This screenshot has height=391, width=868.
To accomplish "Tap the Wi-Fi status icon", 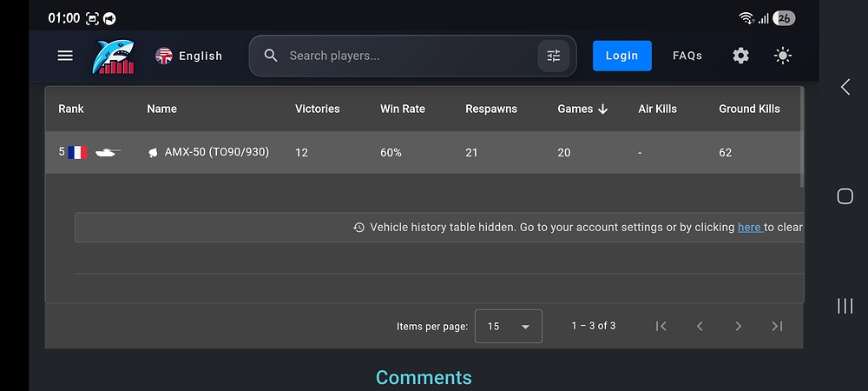I will pyautogui.click(x=746, y=18).
